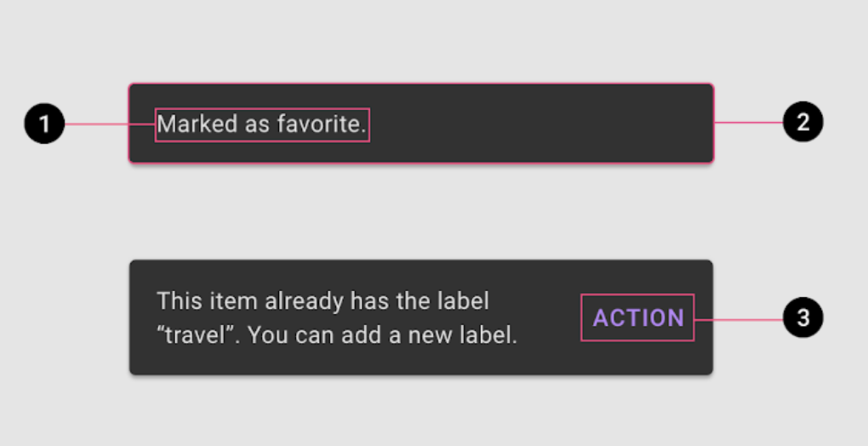The image size is (868, 446).
Task: Click the word 'Marked' in the top snackbar
Action: pyautogui.click(x=197, y=124)
